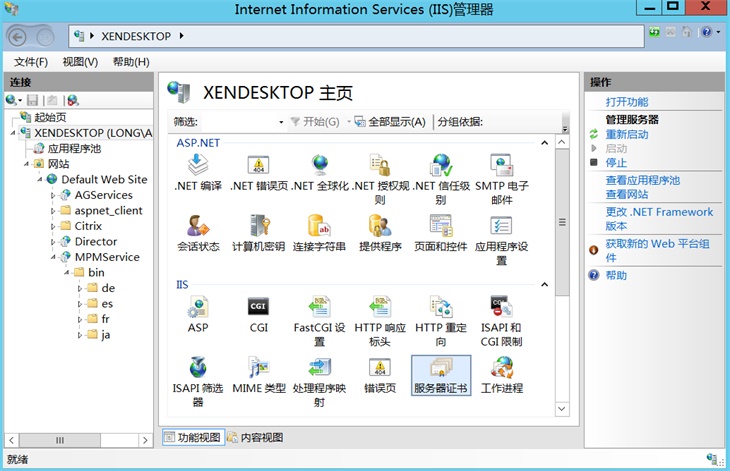
Task: Click 更改 .NET Framework 版本 link
Action: click(x=659, y=219)
